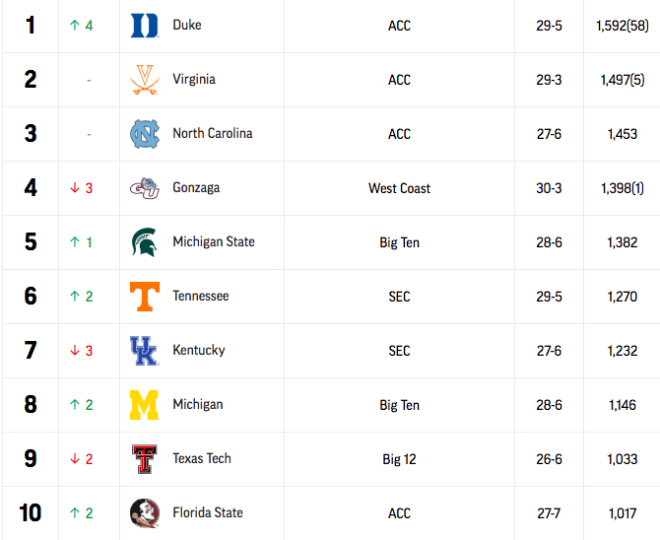Click the Texas Tech team name
Image resolution: width=660 pixels, height=540 pixels.
click(x=202, y=458)
